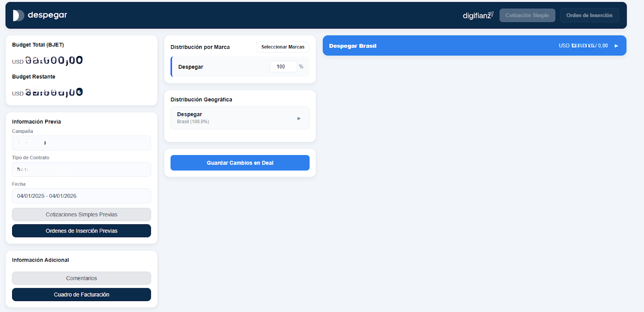The image size is (644, 312).
Task: Open Cotizaciones Simples Previas
Action: 81,215
